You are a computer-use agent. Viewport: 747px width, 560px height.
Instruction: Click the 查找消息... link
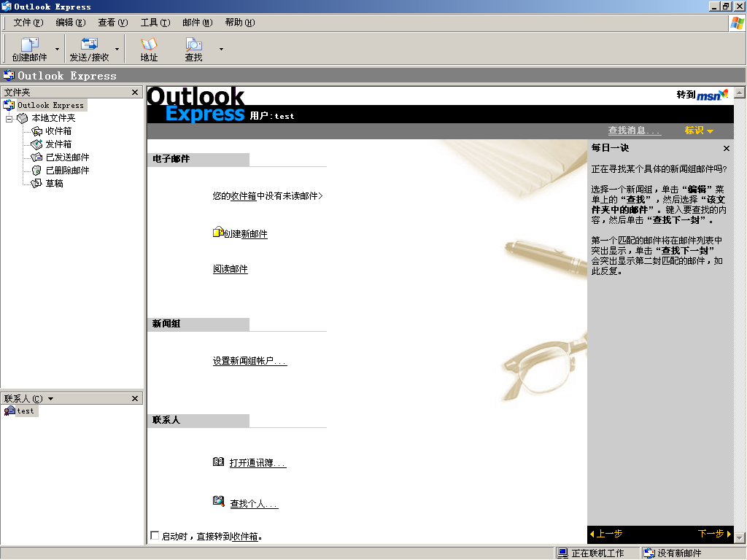click(634, 131)
